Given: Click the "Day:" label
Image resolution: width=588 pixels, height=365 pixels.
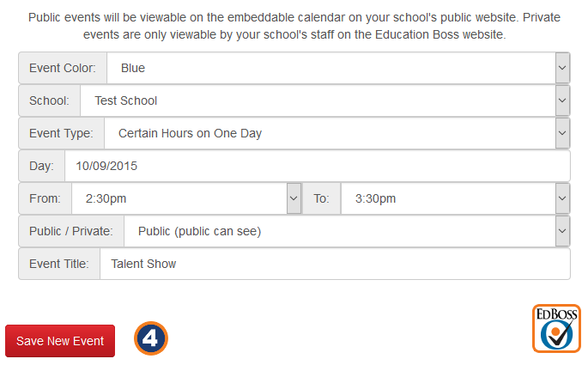Looking at the screenshot, I should coord(41,166).
